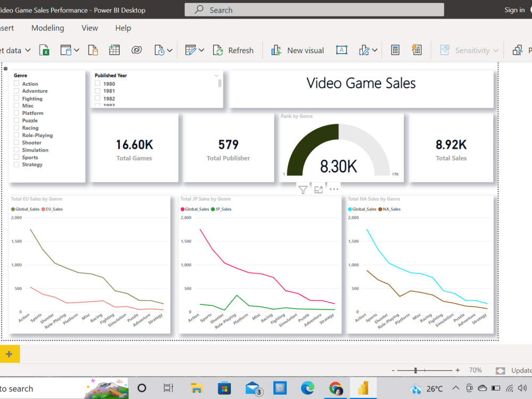532x399 pixels.
Task: Click the Cortana circle on taskbar
Action: click(142, 388)
